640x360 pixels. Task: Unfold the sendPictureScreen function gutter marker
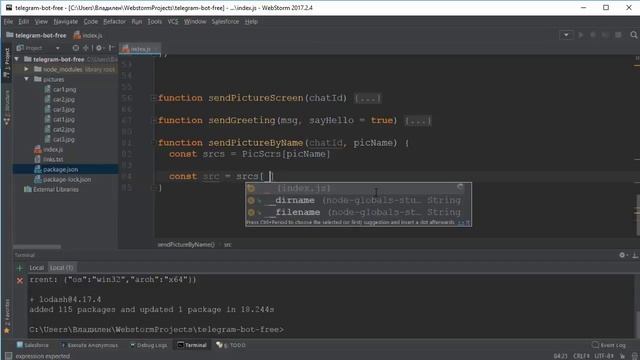(154, 98)
